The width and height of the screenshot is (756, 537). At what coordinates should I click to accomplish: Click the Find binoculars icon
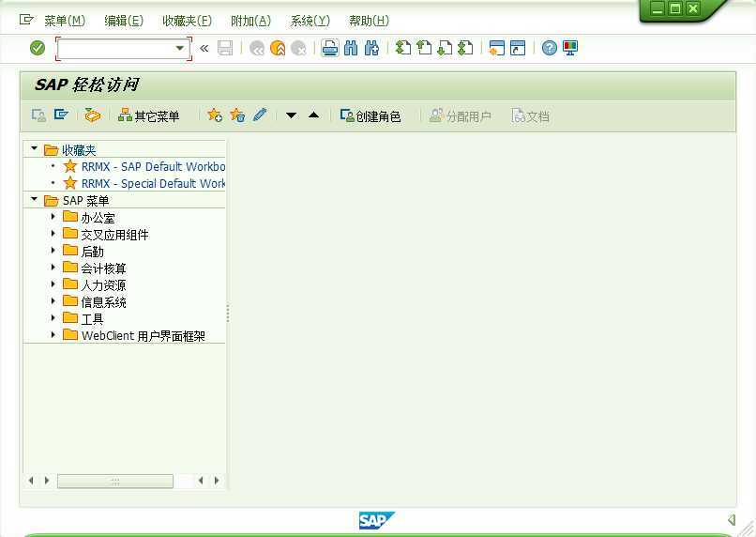tap(351, 48)
